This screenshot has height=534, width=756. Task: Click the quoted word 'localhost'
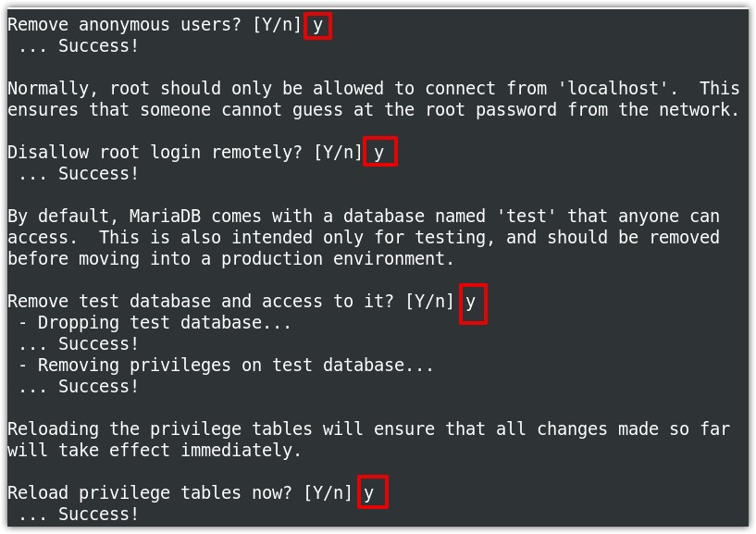pyautogui.click(x=613, y=89)
